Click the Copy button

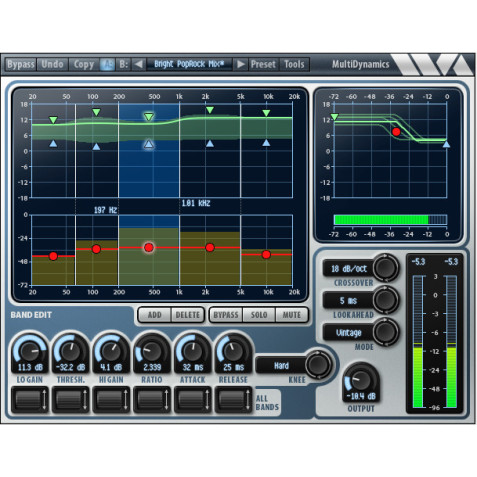pyautogui.click(x=84, y=64)
